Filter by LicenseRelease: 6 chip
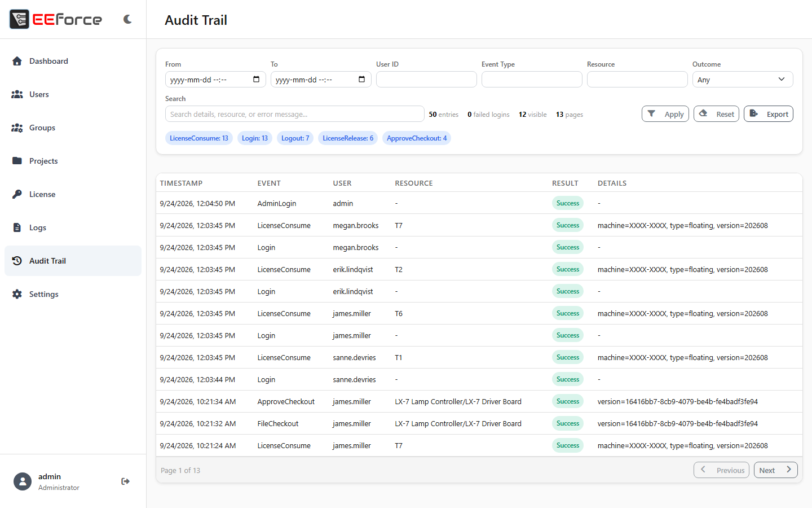The height and width of the screenshot is (508, 812). [x=348, y=138]
